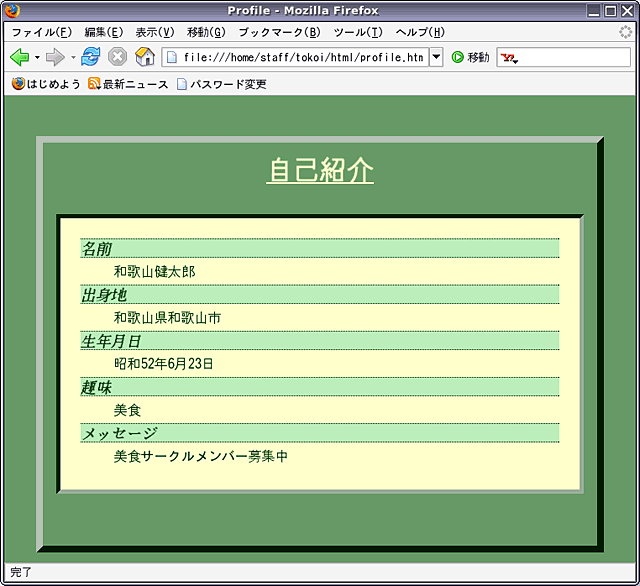The height and width of the screenshot is (586, 640).
Task: Click the Firefox icon in title bar
Action: tap(12, 10)
